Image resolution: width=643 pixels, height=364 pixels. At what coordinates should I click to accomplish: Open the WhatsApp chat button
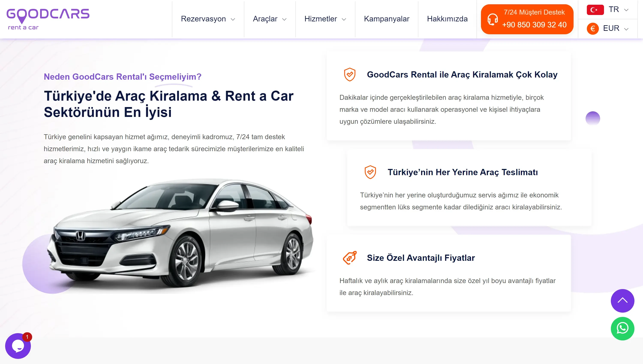coord(622,328)
